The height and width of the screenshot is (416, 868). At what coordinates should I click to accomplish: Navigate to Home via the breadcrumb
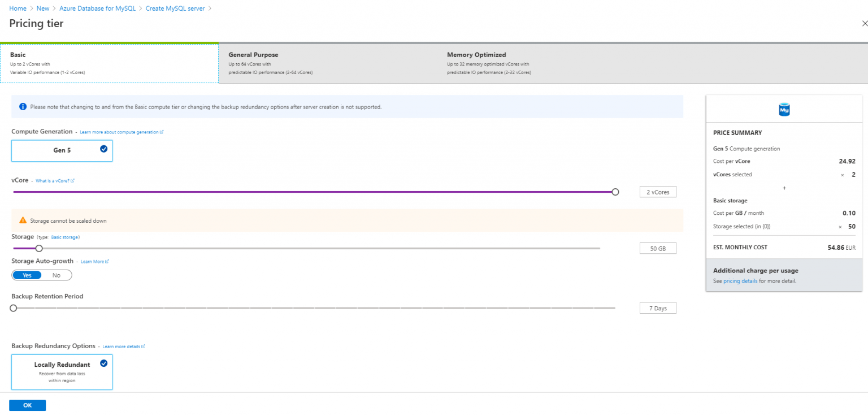(18, 8)
